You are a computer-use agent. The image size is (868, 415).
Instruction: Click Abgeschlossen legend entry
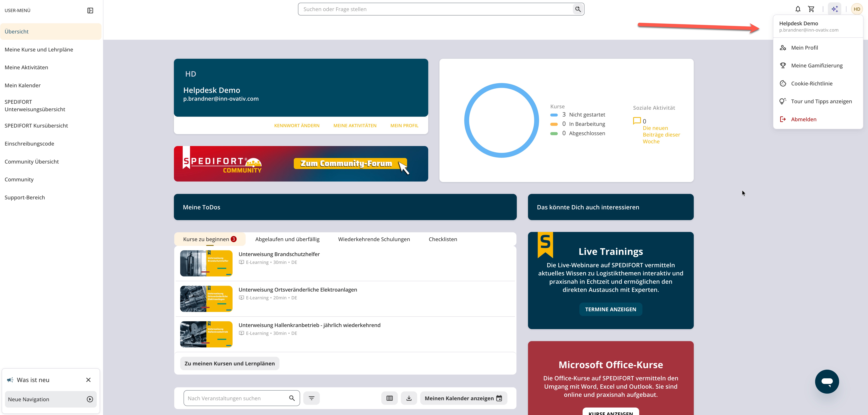click(578, 133)
